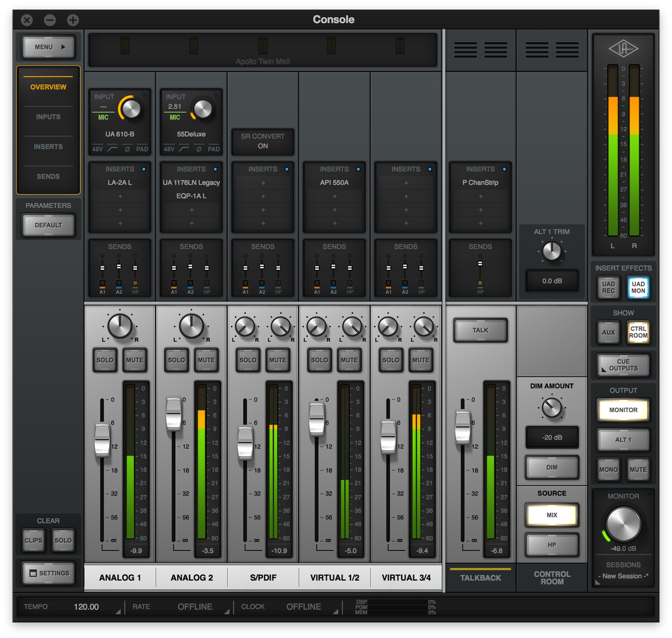Click the -20 dB dim amount display
The image size is (672, 638).
[552, 437]
